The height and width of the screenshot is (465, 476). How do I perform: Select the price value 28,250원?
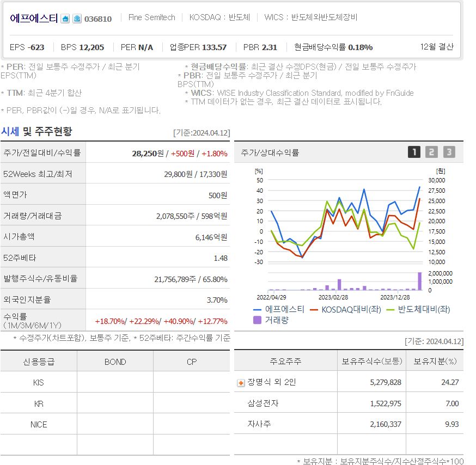pyautogui.click(x=148, y=154)
